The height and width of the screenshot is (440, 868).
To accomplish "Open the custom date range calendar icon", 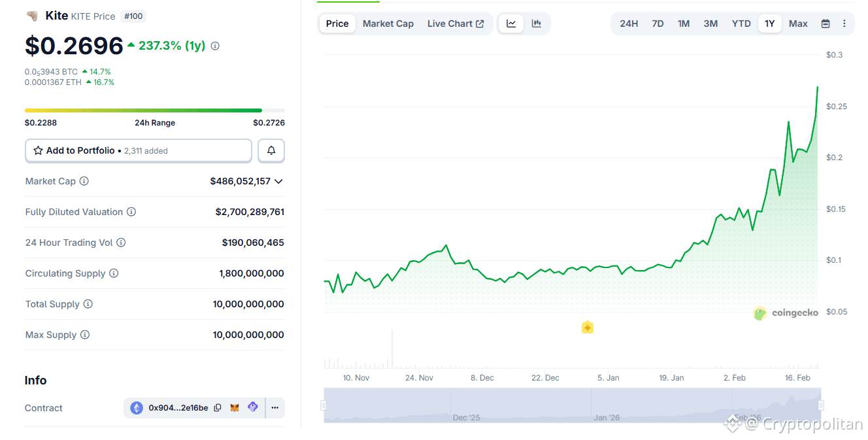I will pyautogui.click(x=825, y=23).
